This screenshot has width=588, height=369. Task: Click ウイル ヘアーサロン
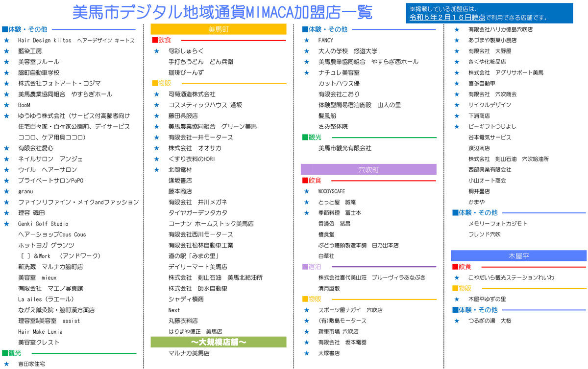[48, 170]
